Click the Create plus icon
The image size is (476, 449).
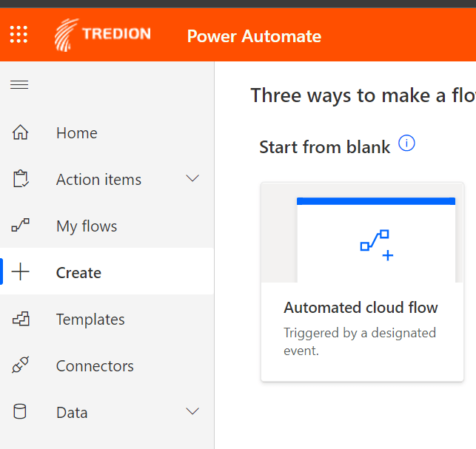click(x=21, y=272)
